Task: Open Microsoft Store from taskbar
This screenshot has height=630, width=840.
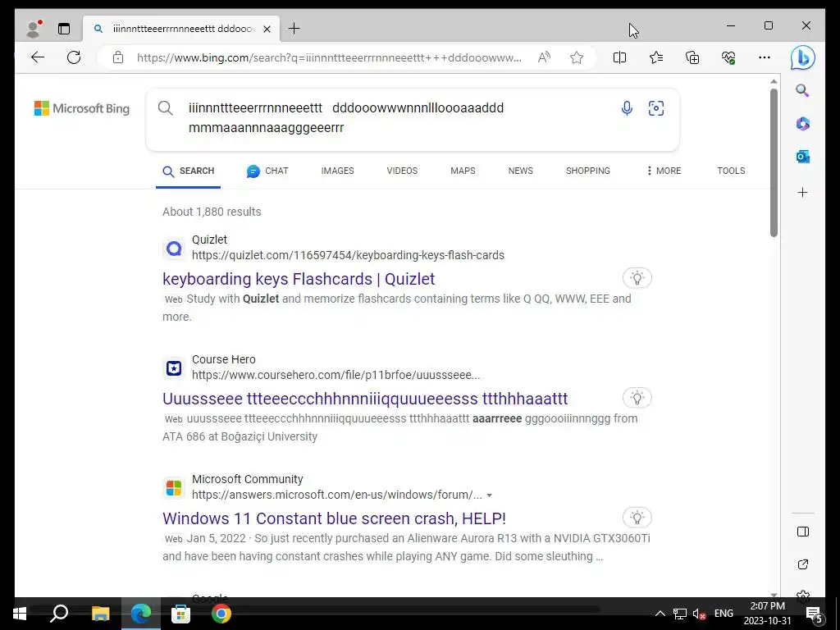Action: (x=180, y=614)
